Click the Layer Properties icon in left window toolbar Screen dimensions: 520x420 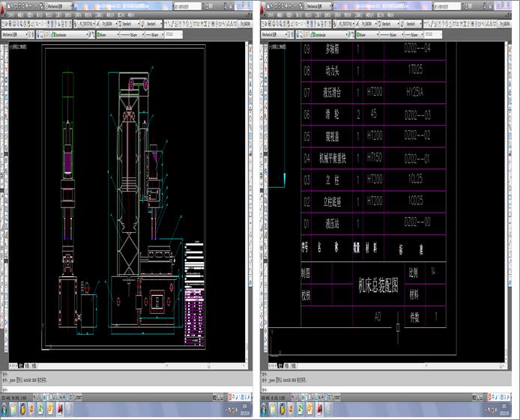point(37,34)
